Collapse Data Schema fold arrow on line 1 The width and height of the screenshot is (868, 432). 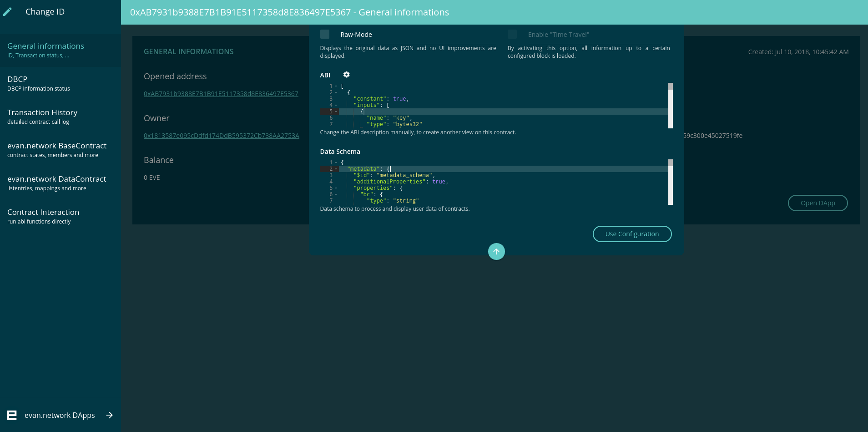pyautogui.click(x=336, y=163)
